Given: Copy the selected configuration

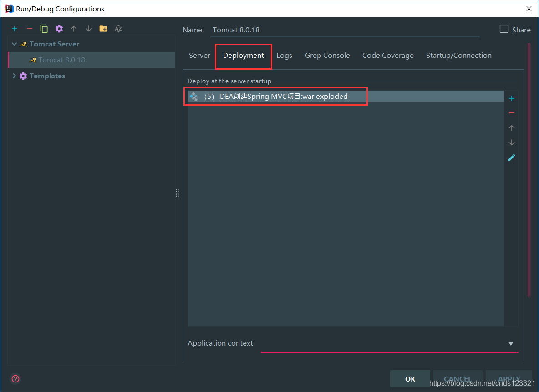Looking at the screenshot, I should 44,29.
